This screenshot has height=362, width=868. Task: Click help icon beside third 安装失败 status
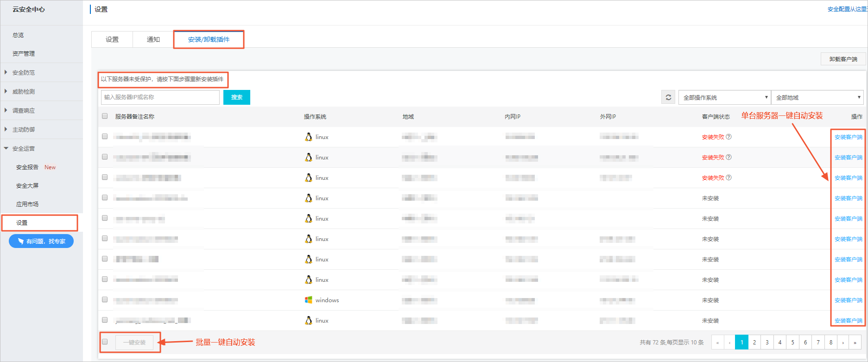[x=729, y=178]
